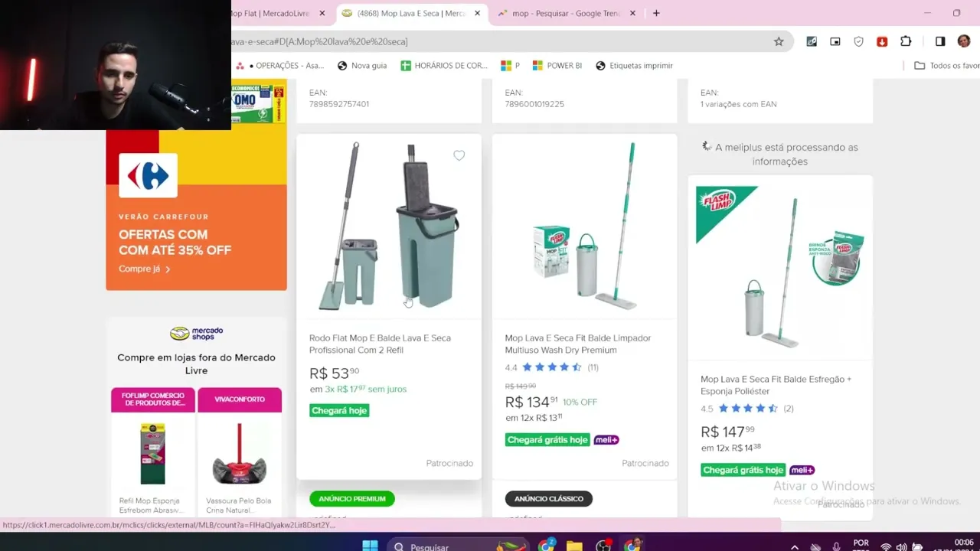The image size is (980, 551).
Task: Open Mop Lava E Seca Fit Balde Limpador title
Action: click(x=578, y=344)
